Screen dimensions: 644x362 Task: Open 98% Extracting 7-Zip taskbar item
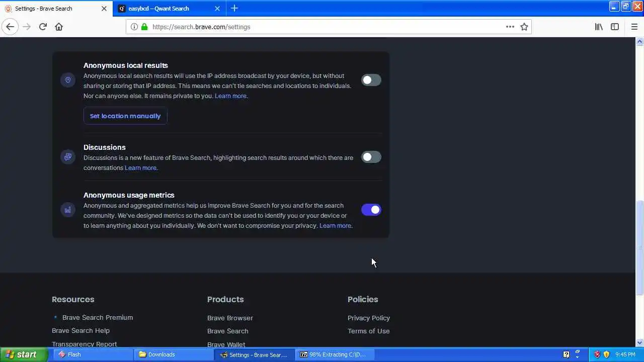pyautogui.click(x=335, y=354)
